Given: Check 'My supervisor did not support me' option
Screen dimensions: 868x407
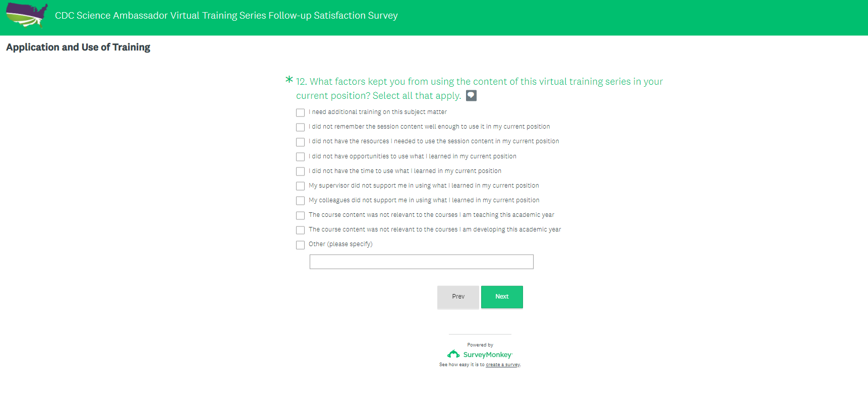Looking at the screenshot, I should coord(301,186).
